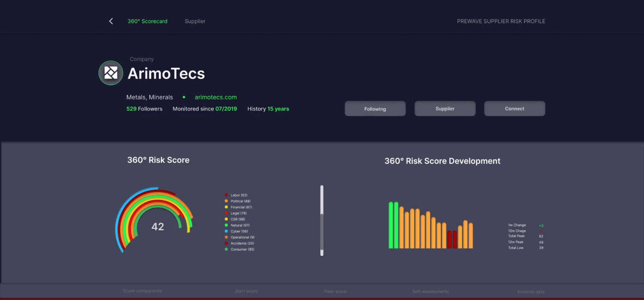Click the Political legend dot
This screenshot has height=300, width=644.
pyautogui.click(x=226, y=201)
